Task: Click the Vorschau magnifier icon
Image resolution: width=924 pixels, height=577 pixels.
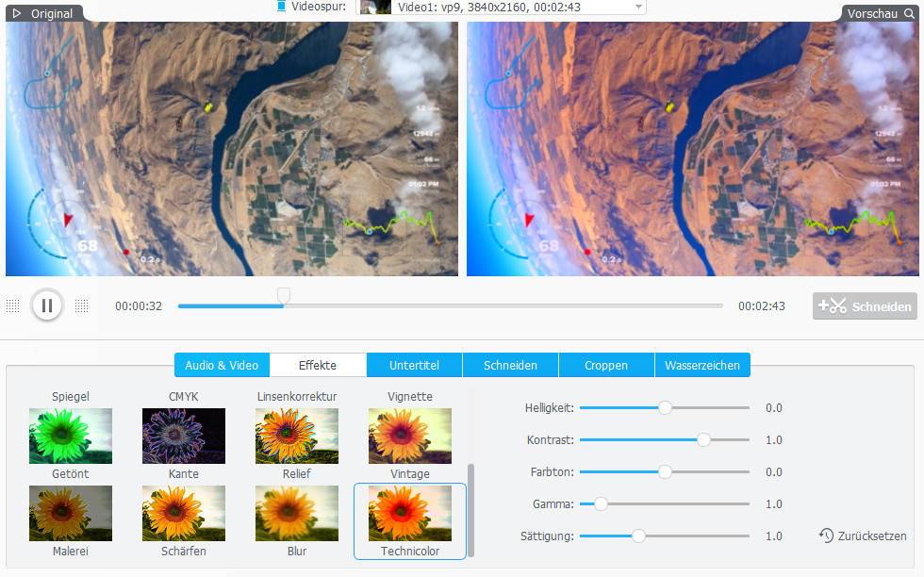Action: (909, 13)
